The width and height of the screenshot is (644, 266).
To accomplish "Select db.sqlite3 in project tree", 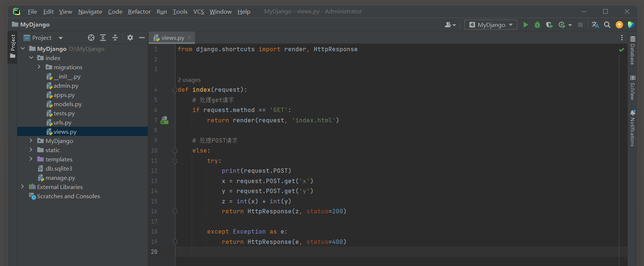I will point(59,168).
